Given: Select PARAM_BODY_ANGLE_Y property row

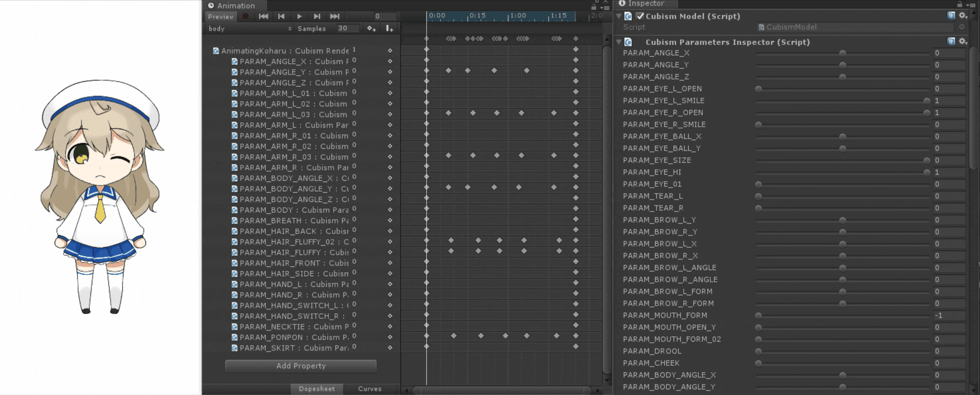Looking at the screenshot, I should (x=301, y=189).
